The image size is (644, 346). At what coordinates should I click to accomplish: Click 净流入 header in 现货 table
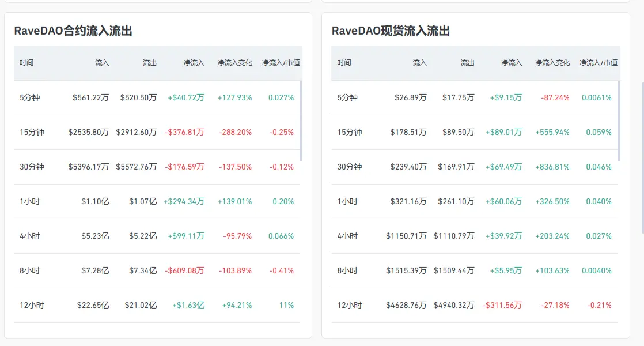[512, 62]
